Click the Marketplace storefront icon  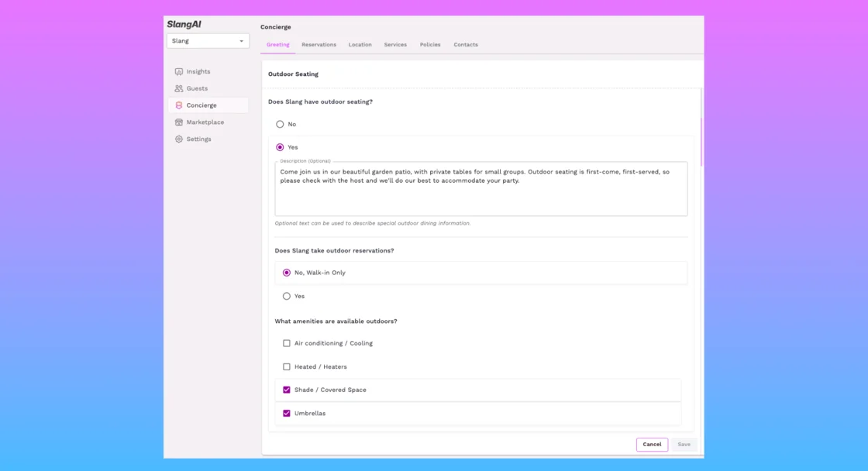179,122
